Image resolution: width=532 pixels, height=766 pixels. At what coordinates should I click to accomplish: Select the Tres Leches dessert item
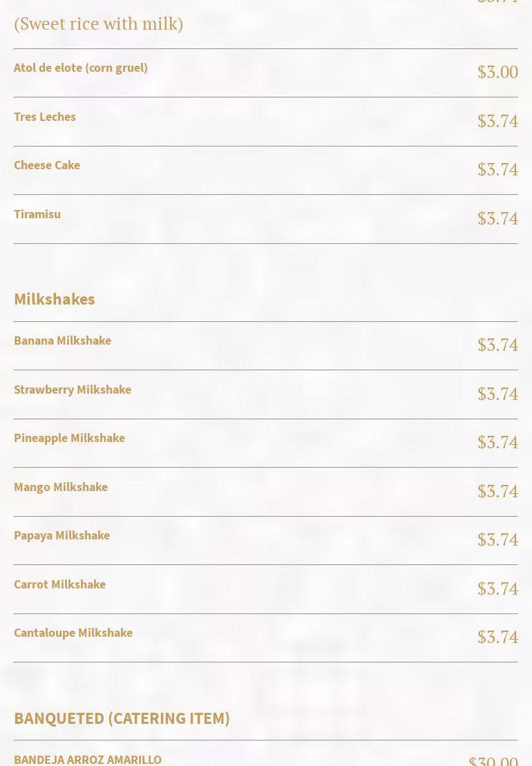click(x=45, y=117)
